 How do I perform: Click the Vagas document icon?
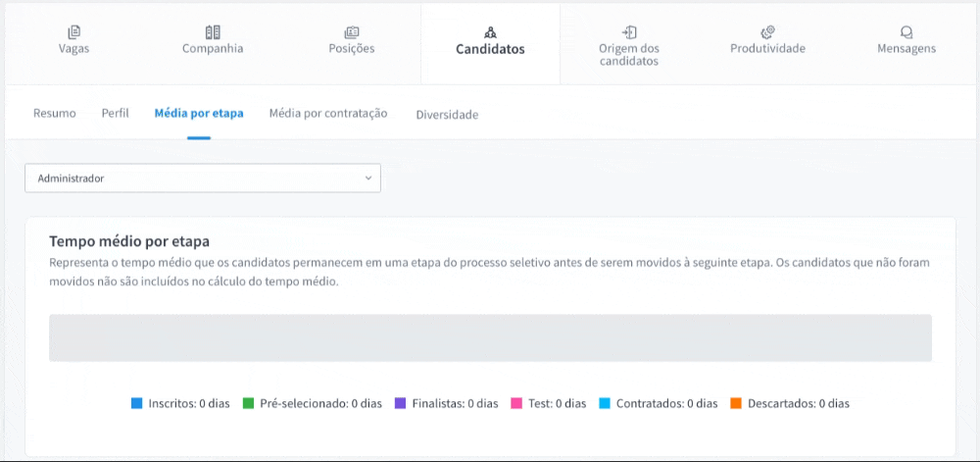click(x=74, y=32)
